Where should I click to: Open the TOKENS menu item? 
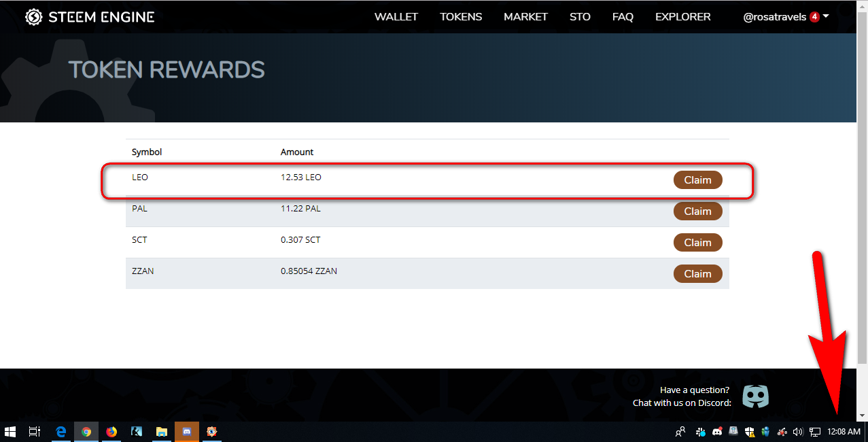(461, 17)
